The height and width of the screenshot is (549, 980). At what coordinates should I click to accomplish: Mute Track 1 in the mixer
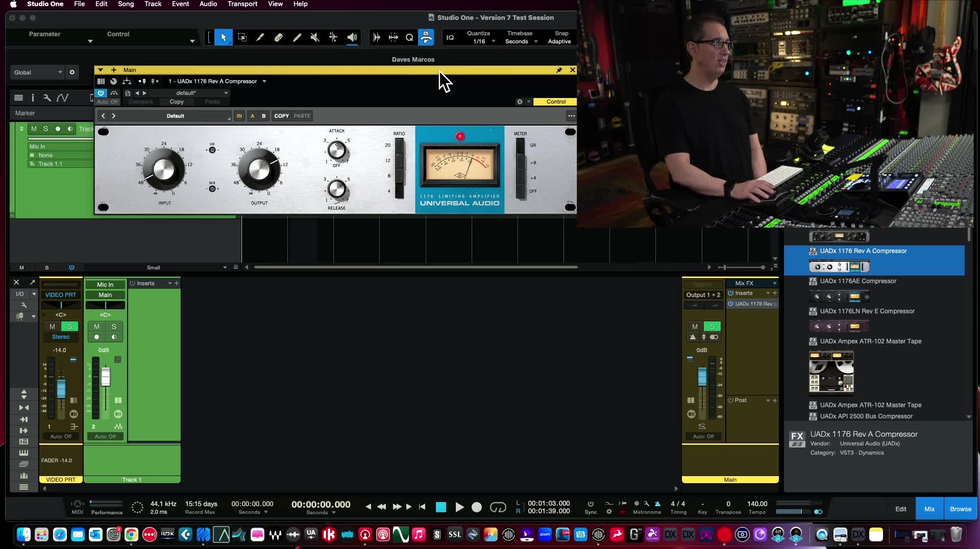coord(96,327)
